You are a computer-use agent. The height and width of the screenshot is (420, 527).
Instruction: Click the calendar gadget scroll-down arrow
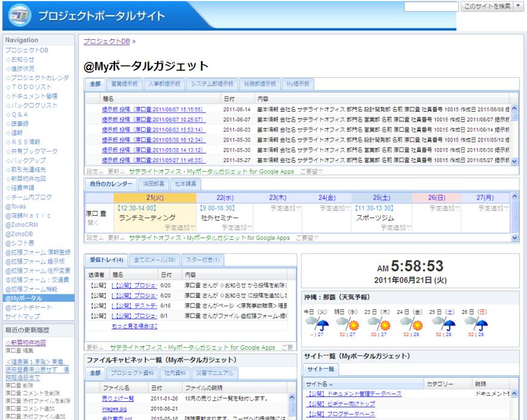click(x=515, y=238)
